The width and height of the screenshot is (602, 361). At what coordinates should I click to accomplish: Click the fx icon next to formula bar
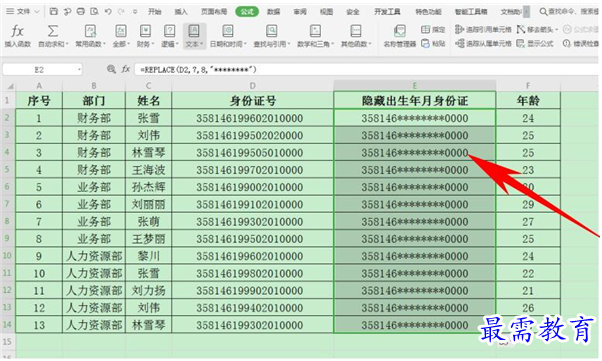(125, 69)
